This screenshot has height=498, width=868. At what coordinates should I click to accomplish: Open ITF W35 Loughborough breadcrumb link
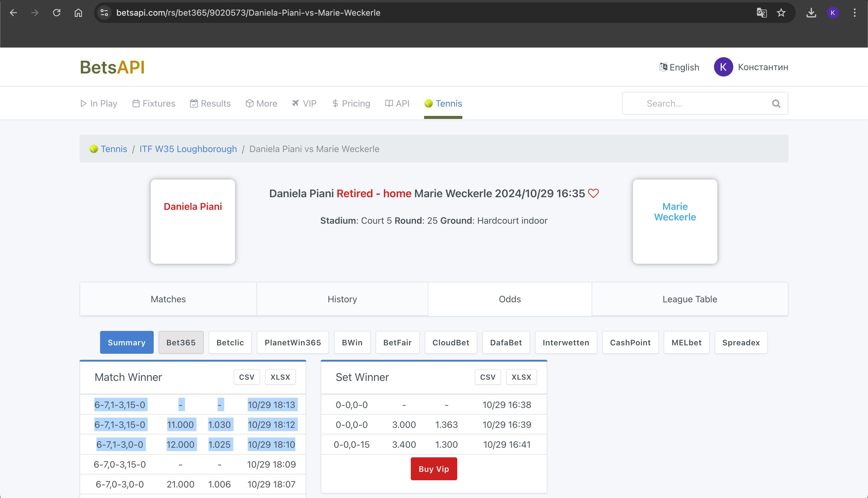[188, 149]
